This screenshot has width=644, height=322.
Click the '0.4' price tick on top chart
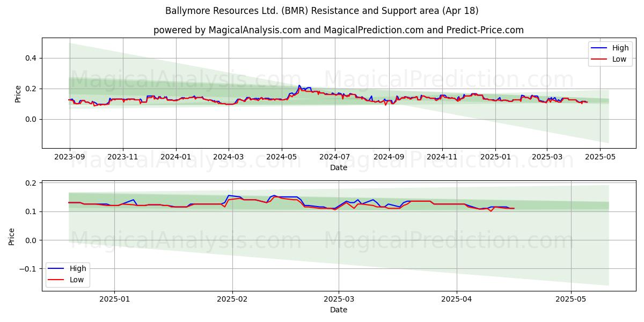pyautogui.click(x=31, y=58)
